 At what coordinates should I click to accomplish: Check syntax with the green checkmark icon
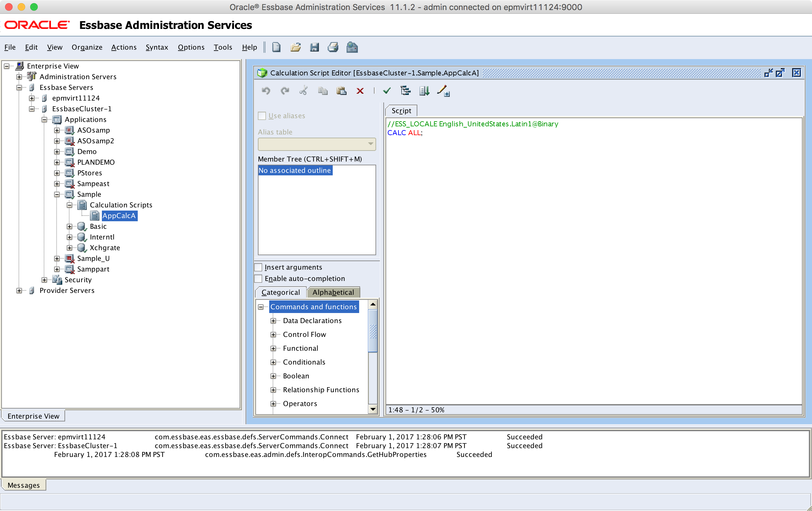click(x=387, y=90)
